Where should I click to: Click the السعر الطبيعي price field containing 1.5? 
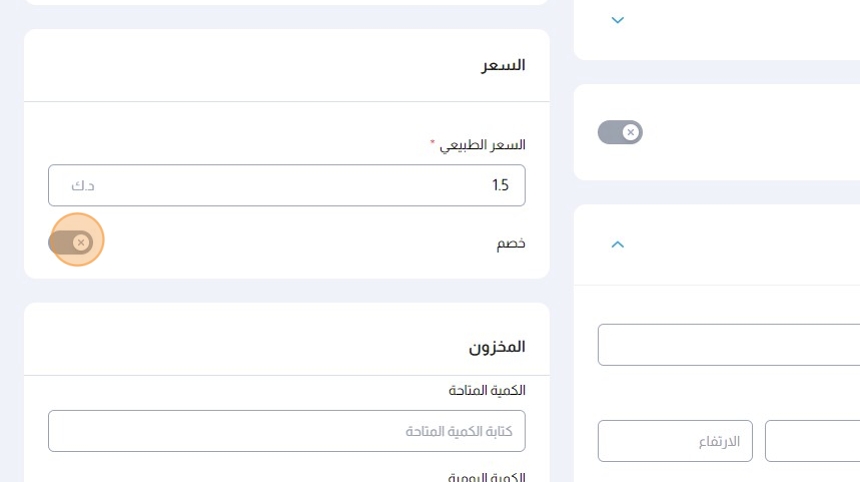tap(300, 185)
